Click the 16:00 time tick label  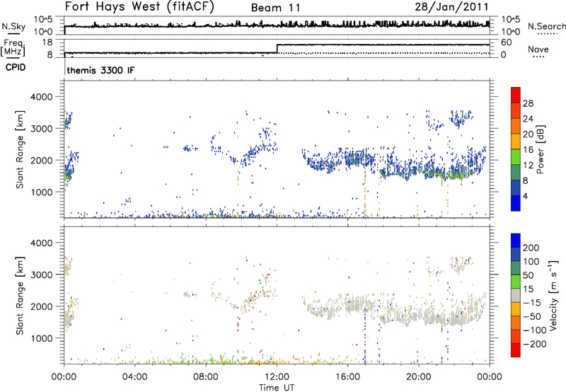click(x=347, y=377)
